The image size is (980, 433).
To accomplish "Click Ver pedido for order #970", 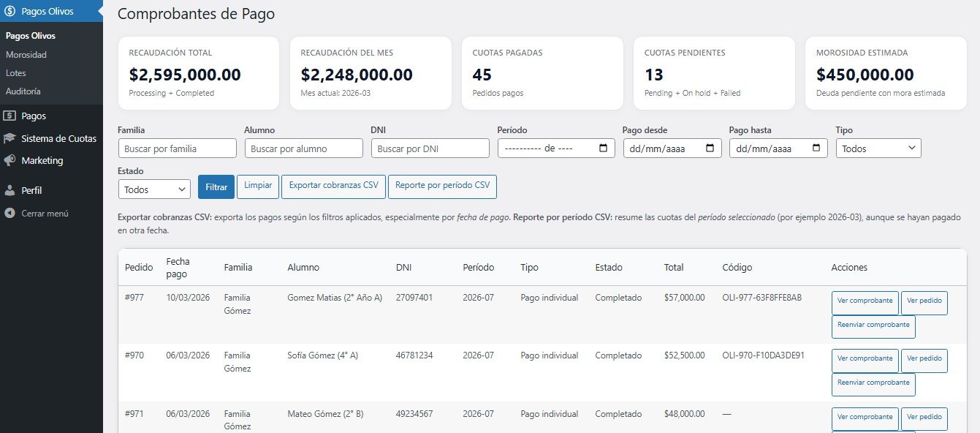I will [924, 361].
